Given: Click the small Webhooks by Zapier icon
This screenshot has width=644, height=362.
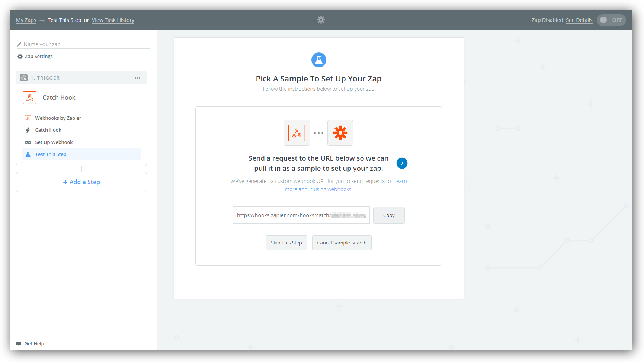Looking at the screenshot, I should click(x=28, y=118).
